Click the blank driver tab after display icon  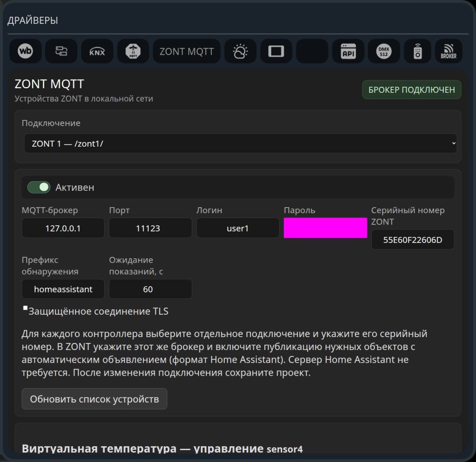[312, 51]
